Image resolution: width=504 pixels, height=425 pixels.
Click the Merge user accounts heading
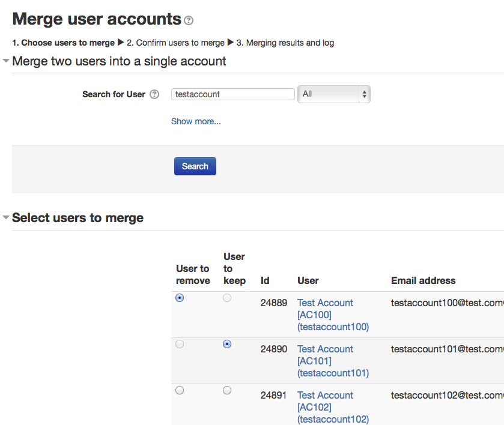pyautogui.click(x=97, y=19)
